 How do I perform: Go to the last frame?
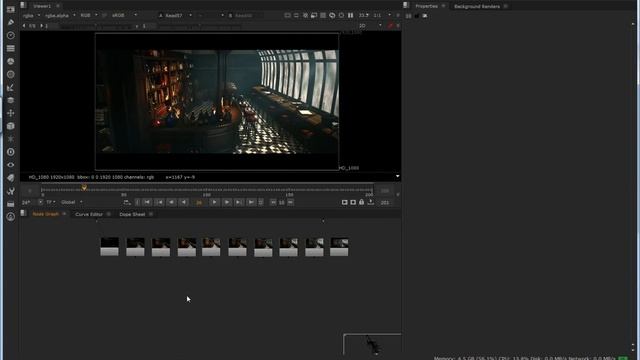coord(251,202)
